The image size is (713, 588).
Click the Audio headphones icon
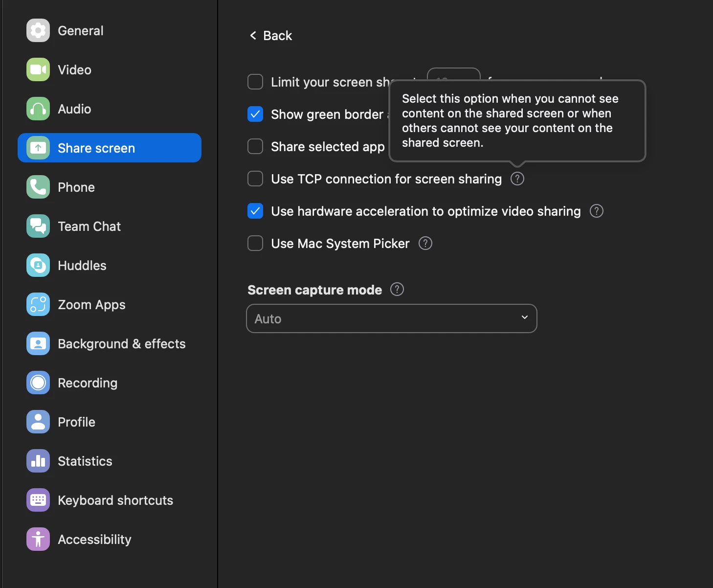[38, 109]
